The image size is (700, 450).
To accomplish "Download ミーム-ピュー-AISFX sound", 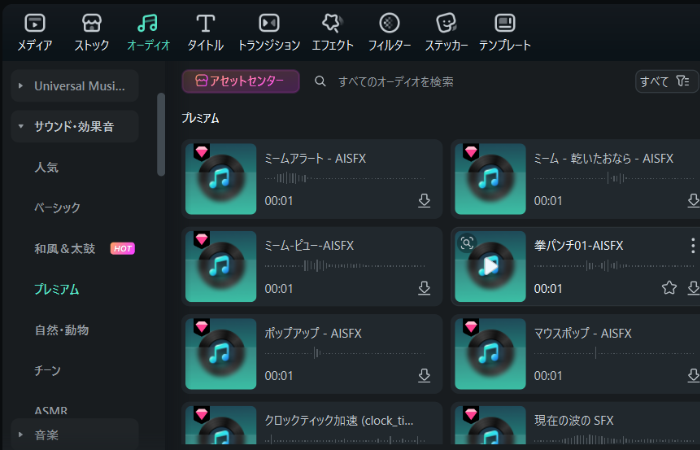I will (x=424, y=288).
